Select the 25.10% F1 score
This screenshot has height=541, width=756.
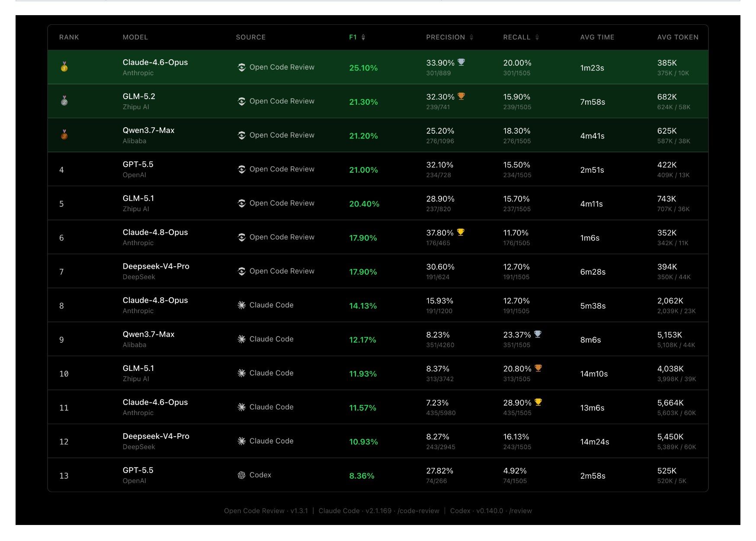[363, 68]
